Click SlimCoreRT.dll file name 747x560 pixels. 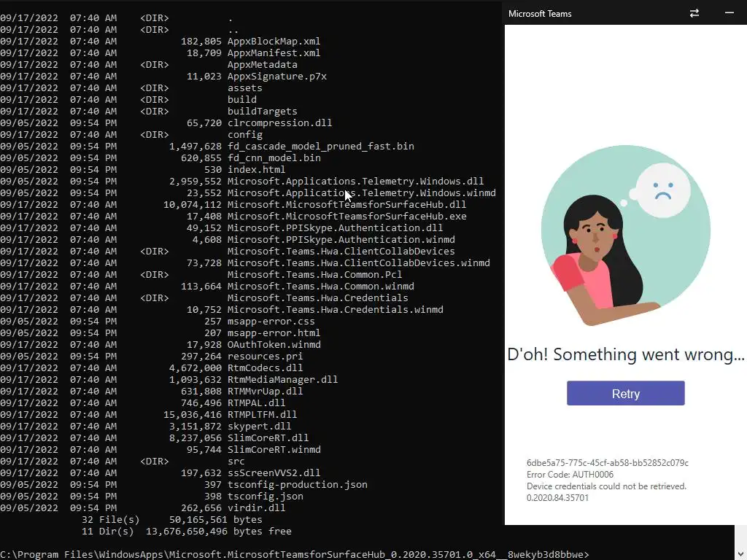point(268,438)
